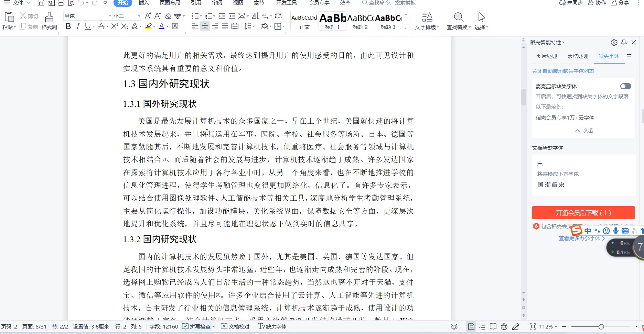The image size is (644, 334).
Task: Apply distributed alignment
Action: coord(235,26)
